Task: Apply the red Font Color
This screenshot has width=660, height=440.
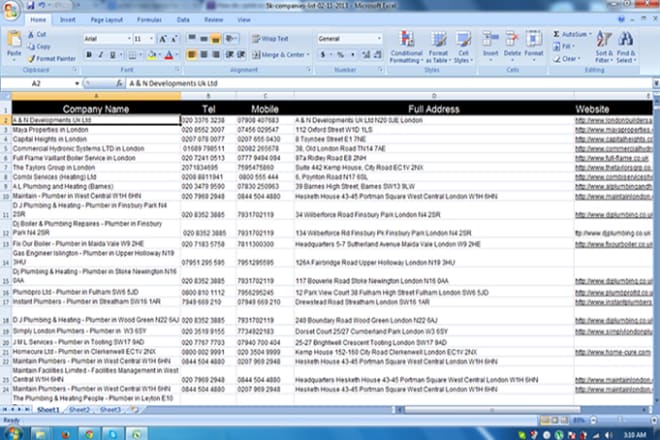Action: (x=169, y=55)
